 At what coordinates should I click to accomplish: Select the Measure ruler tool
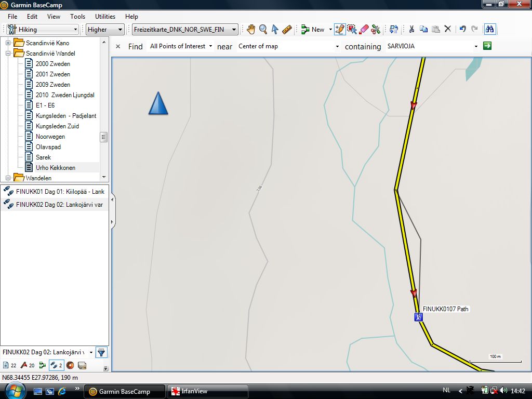click(287, 30)
